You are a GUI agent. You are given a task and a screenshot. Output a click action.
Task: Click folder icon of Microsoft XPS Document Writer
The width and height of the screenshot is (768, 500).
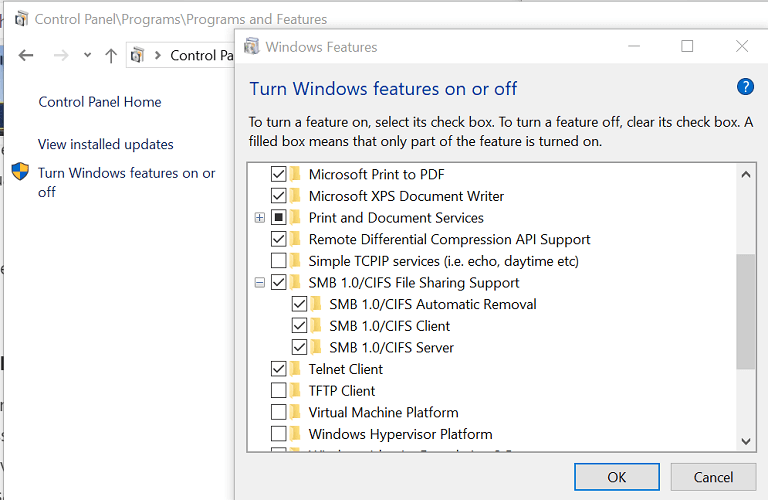pos(295,195)
